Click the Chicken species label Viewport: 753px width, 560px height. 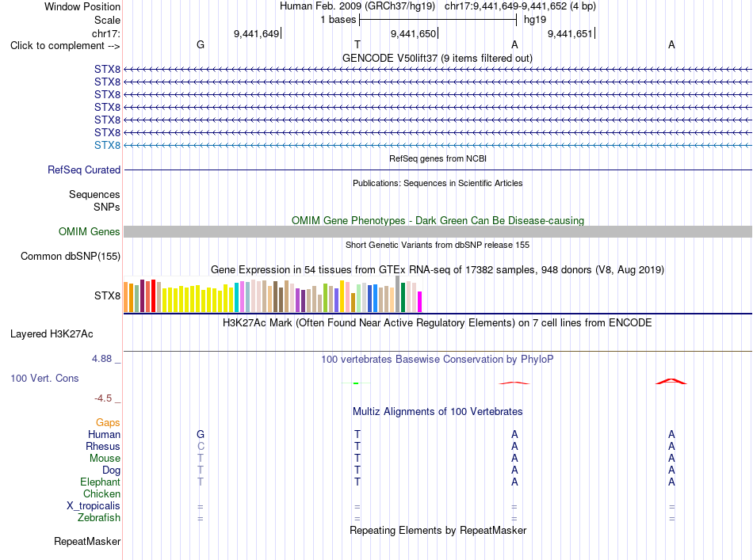(x=101, y=493)
